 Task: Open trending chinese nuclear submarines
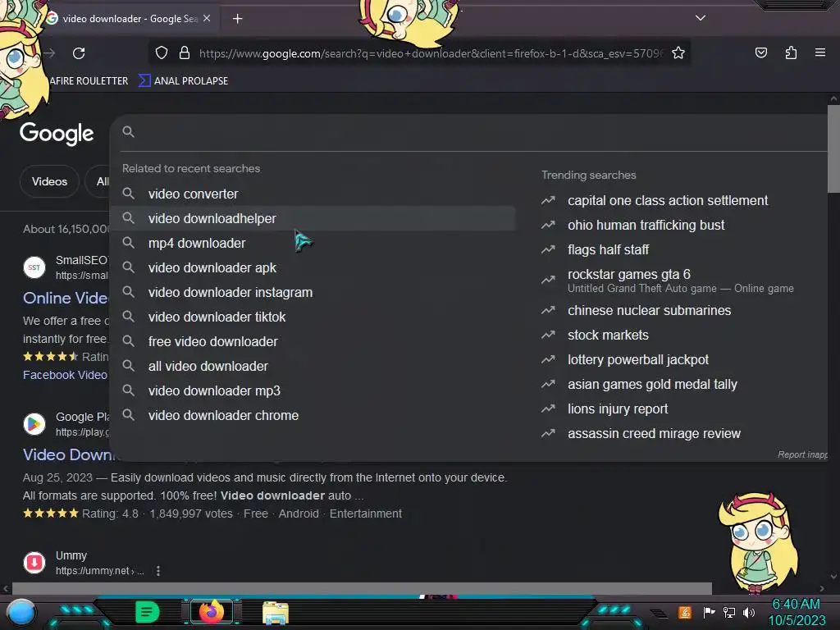click(650, 310)
